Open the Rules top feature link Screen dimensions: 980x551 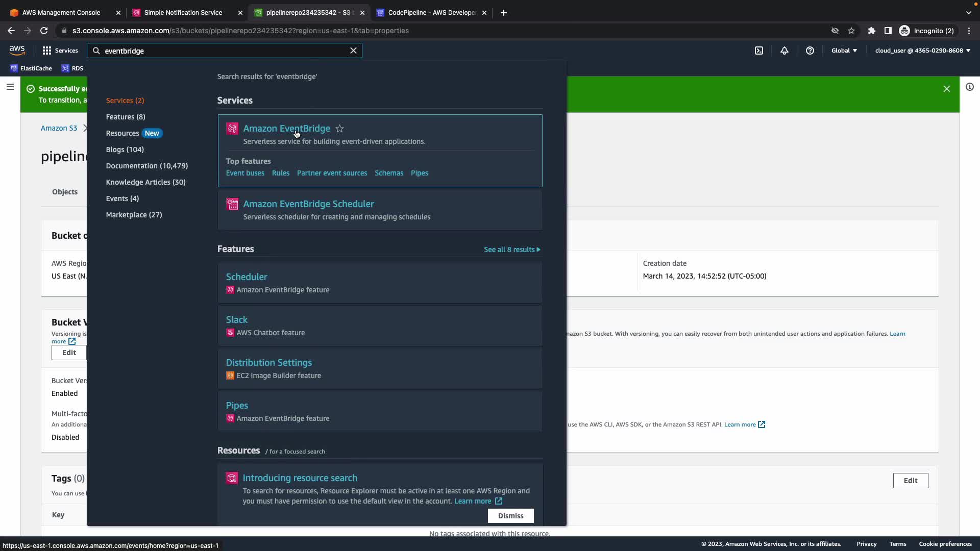coord(281,173)
